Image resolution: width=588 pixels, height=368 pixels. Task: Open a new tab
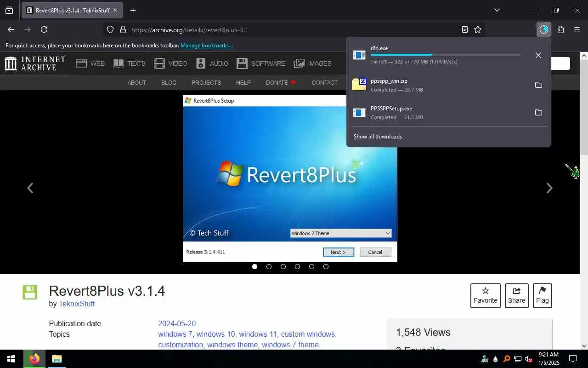[133, 10]
